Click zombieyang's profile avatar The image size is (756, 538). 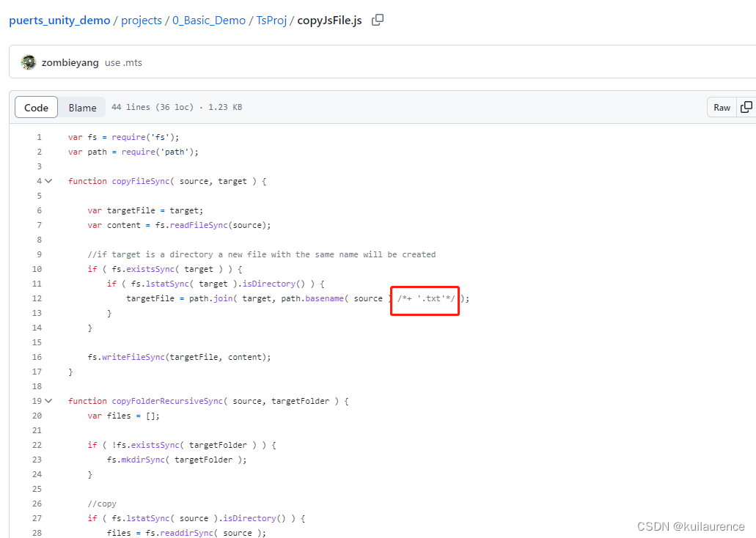coord(28,62)
